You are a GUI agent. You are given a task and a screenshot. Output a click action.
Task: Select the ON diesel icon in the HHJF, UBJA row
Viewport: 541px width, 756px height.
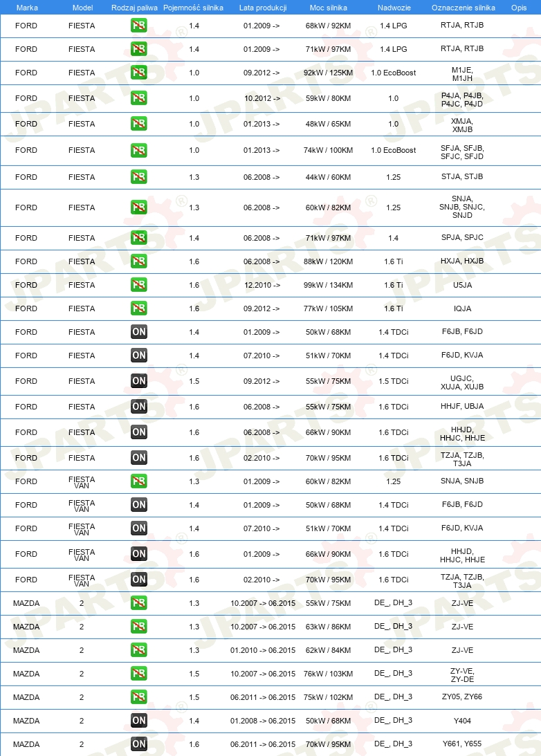tap(139, 407)
